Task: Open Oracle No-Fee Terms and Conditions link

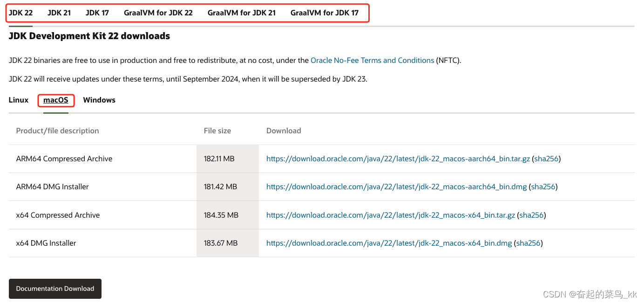Action: 373,60
